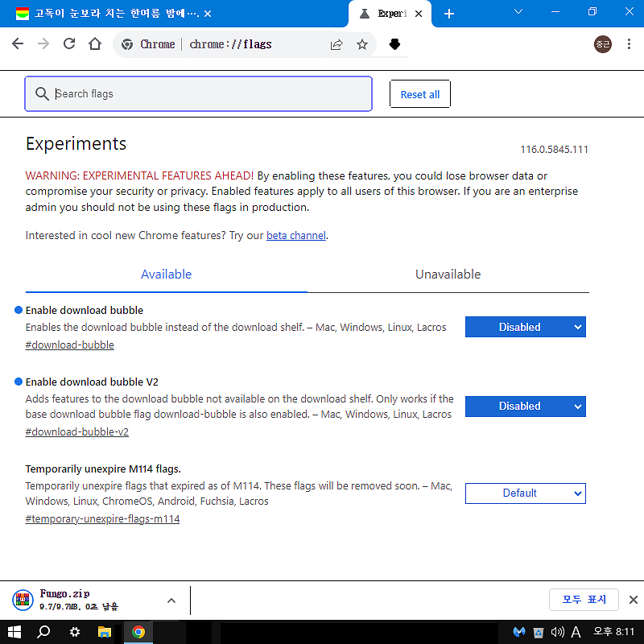
Task: Expand Fungo.zip download options chevron
Action: (x=171, y=601)
